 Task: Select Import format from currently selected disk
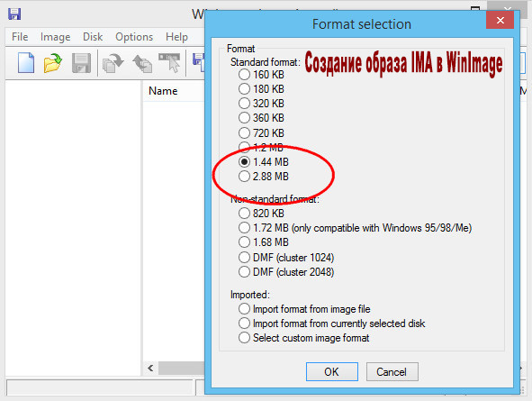click(x=331, y=324)
